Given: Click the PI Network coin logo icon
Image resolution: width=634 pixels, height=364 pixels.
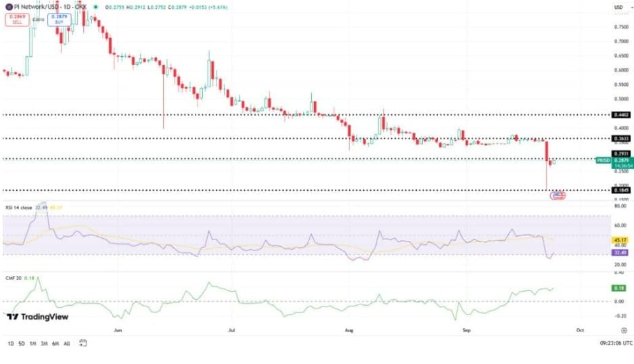Looking at the screenshot, I should tap(9, 7).
